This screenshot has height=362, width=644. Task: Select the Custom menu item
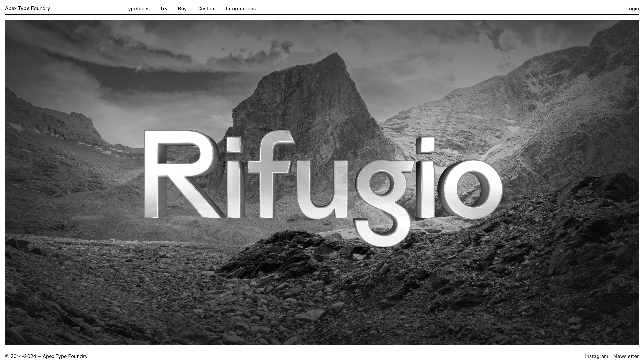tap(206, 9)
